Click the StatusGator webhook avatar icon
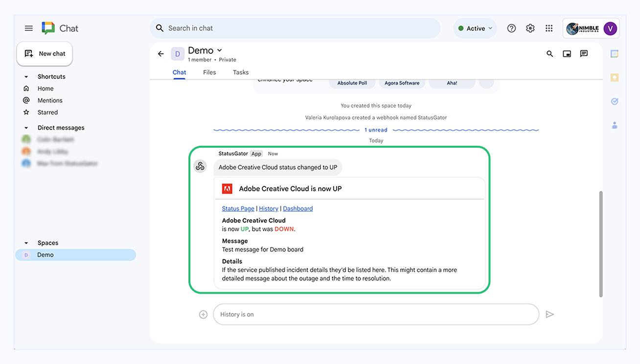The width and height of the screenshot is (640, 364). coord(200,166)
